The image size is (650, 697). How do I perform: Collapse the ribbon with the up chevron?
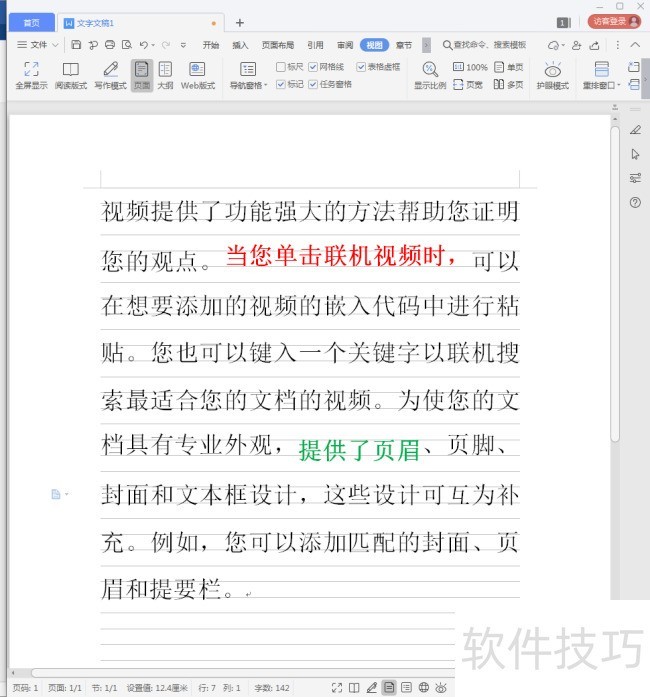click(635, 45)
